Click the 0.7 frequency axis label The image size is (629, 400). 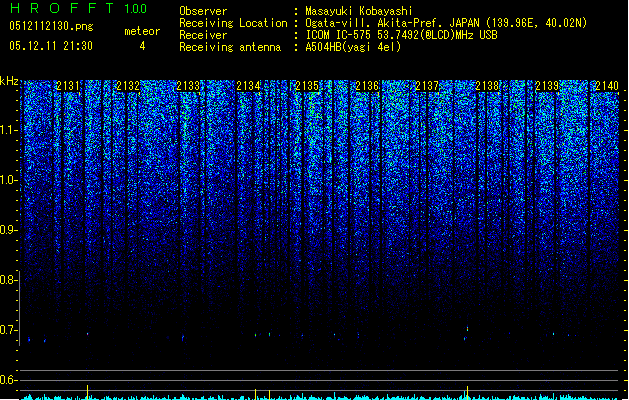[x=9, y=330]
